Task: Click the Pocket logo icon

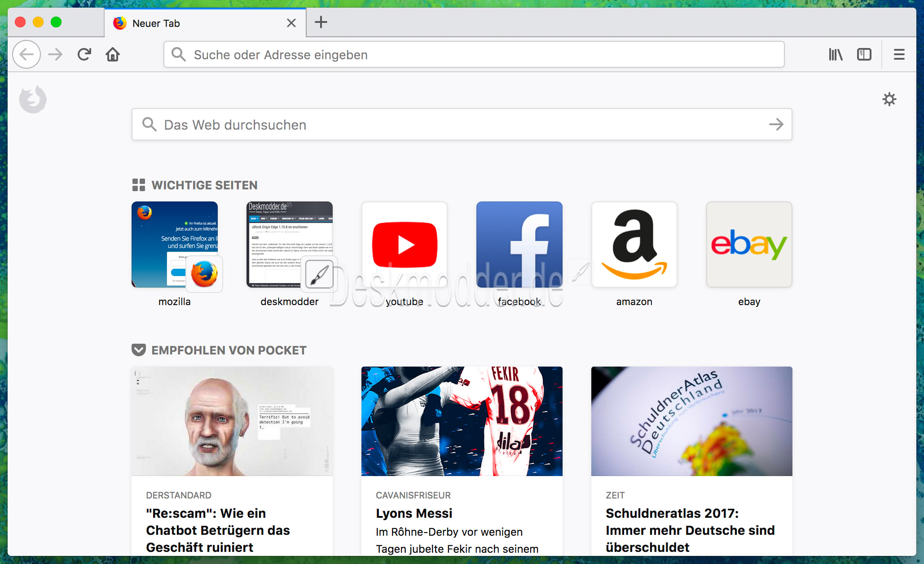Action: (139, 350)
